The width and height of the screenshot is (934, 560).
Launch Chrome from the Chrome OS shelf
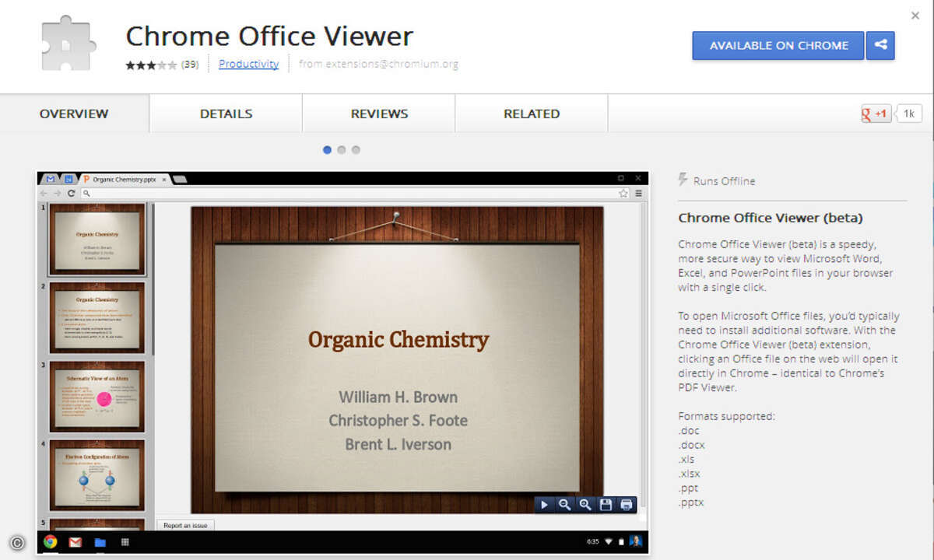point(51,542)
